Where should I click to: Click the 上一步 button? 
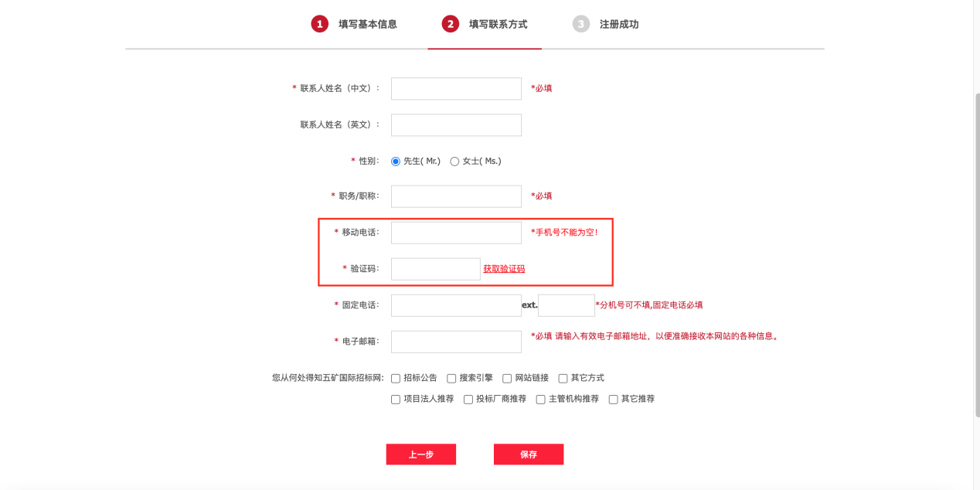421,454
